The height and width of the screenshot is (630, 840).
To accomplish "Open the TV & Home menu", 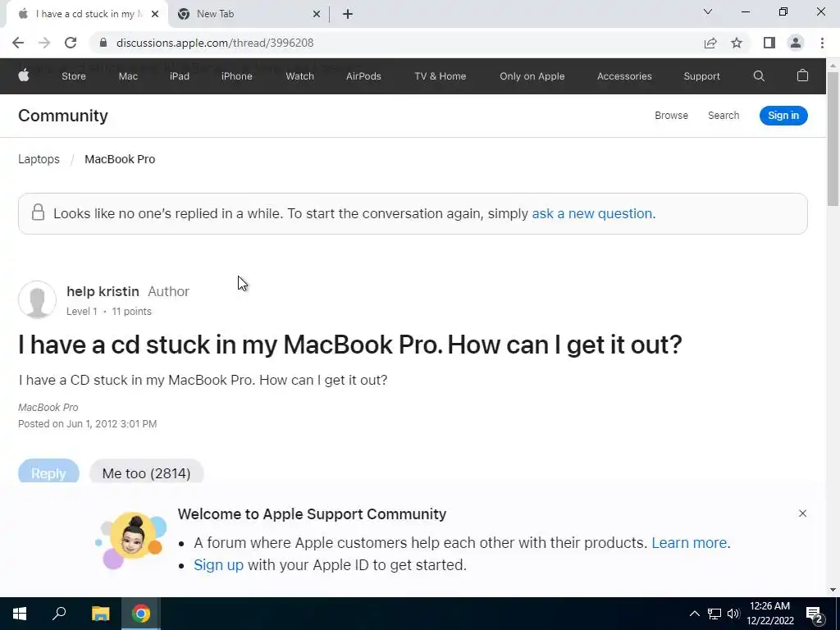I will pos(441,76).
